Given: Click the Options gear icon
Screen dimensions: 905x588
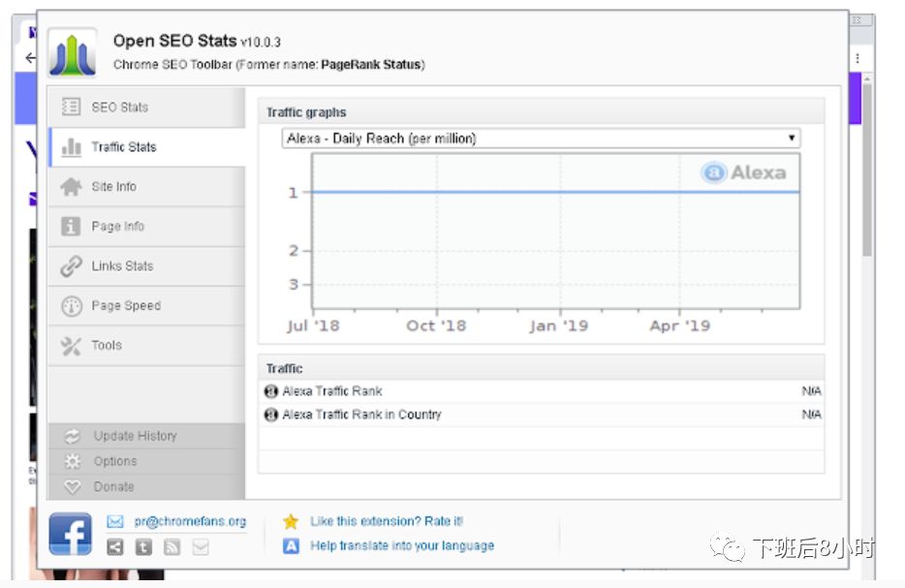Looking at the screenshot, I should (72, 462).
